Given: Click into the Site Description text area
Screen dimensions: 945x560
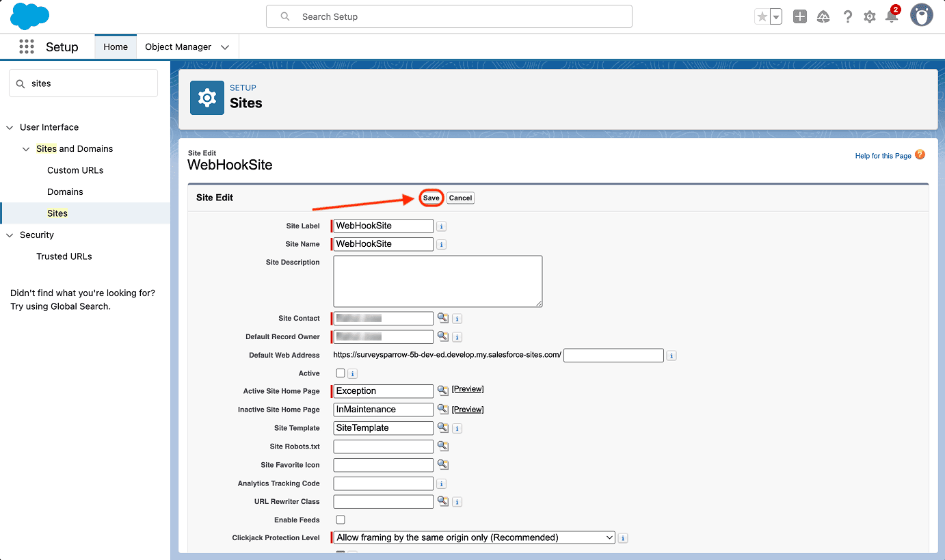Looking at the screenshot, I should tap(438, 281).
